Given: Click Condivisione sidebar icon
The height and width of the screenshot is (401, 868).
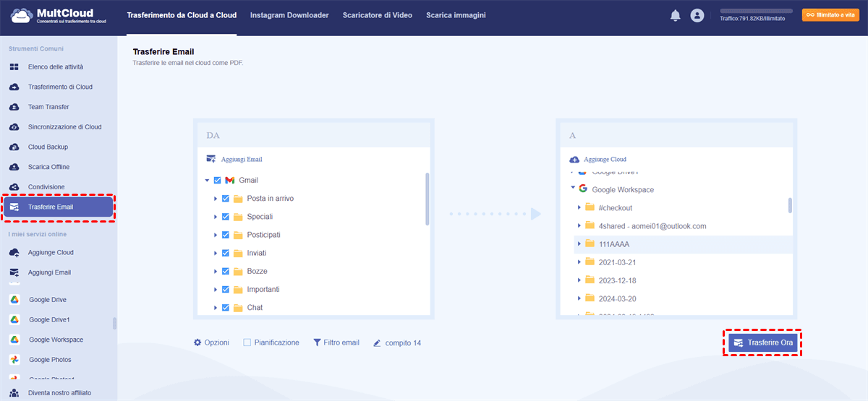Looking at the screenshot, I should coord(14,187).
